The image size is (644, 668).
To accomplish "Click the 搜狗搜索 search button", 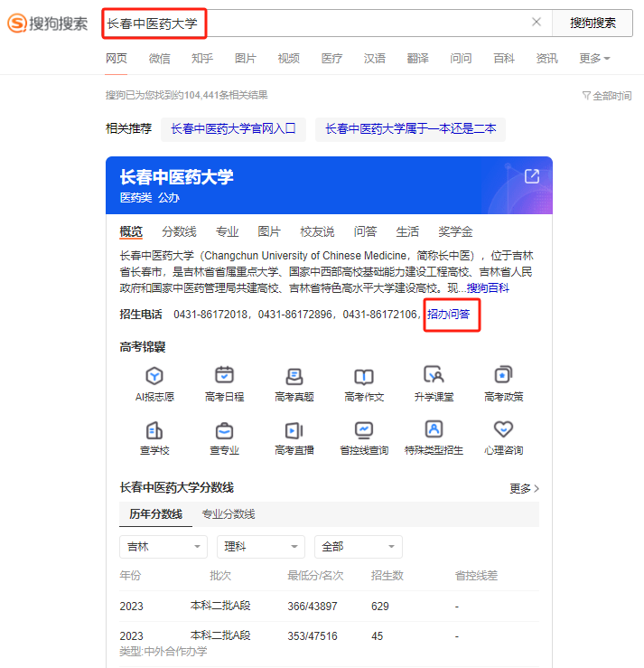I will point(593,23).
